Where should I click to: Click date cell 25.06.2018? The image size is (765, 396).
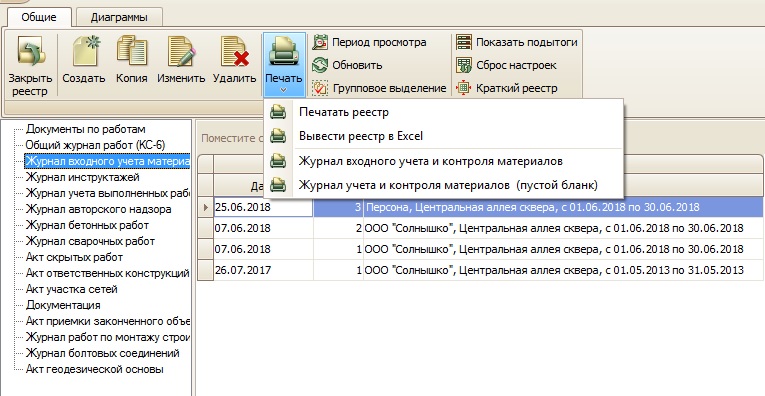tap(263, 207)
